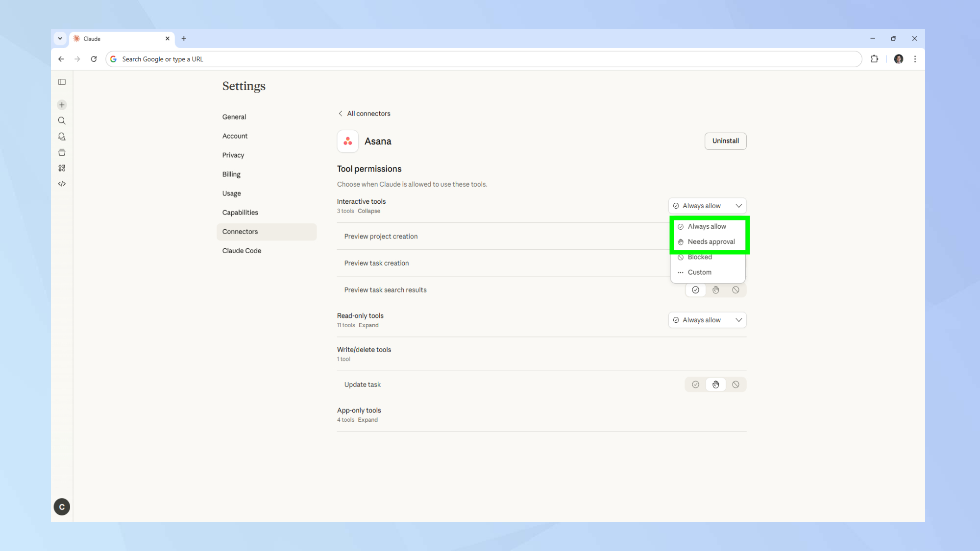Collapse the Interactive tools section
980x551 pixels.
pos(368,211)
